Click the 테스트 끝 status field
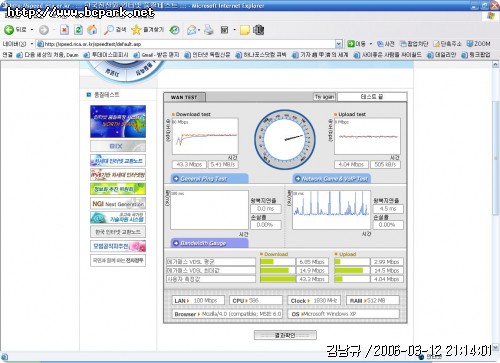This screenshot has width=500, height=363. 372,97
